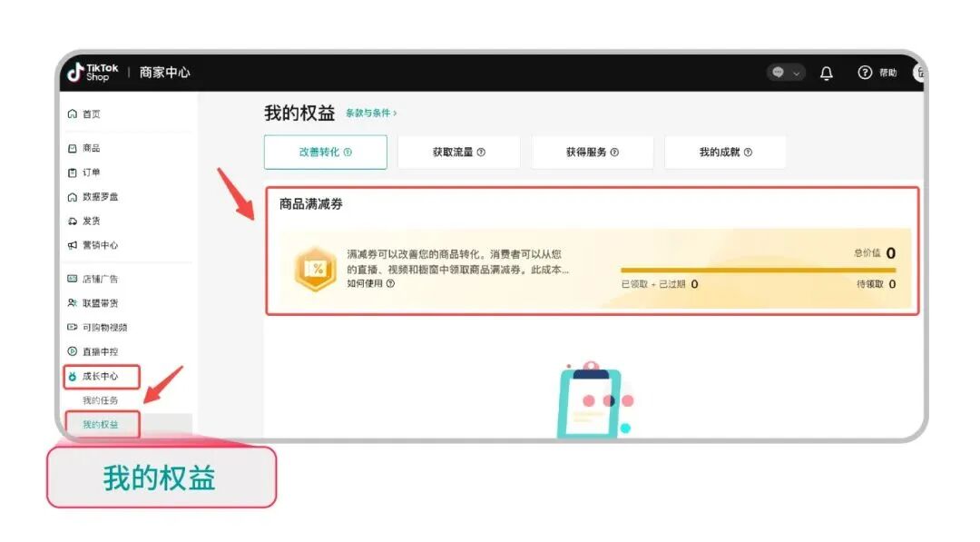The width and height of the screenshot is (980, 542).
Task: Open the notification bell in the top bar
Action: (826, 73)
